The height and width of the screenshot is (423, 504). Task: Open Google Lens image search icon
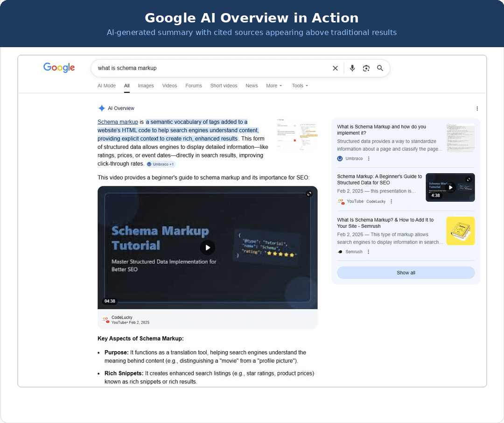point(366,68)
